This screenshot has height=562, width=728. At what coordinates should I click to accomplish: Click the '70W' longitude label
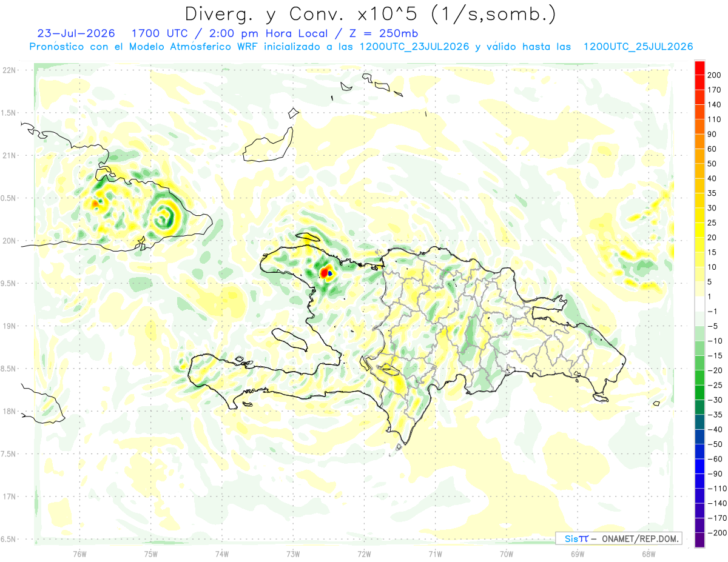point(507,554)
